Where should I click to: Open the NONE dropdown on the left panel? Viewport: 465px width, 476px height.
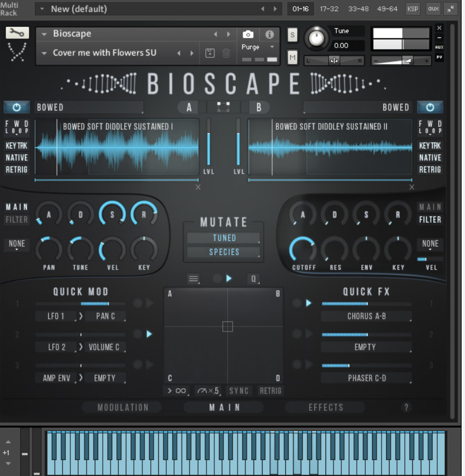16,244
